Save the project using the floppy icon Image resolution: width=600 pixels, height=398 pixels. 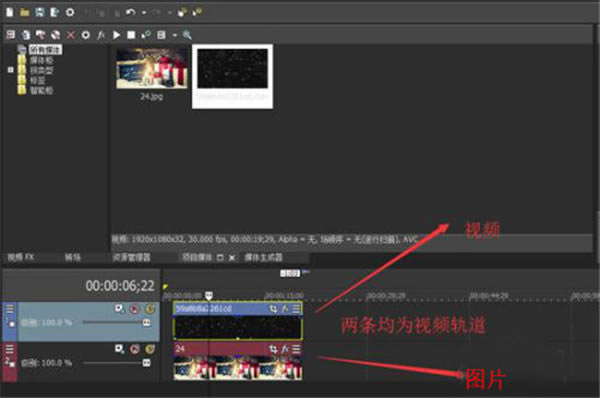coord(40,12)
